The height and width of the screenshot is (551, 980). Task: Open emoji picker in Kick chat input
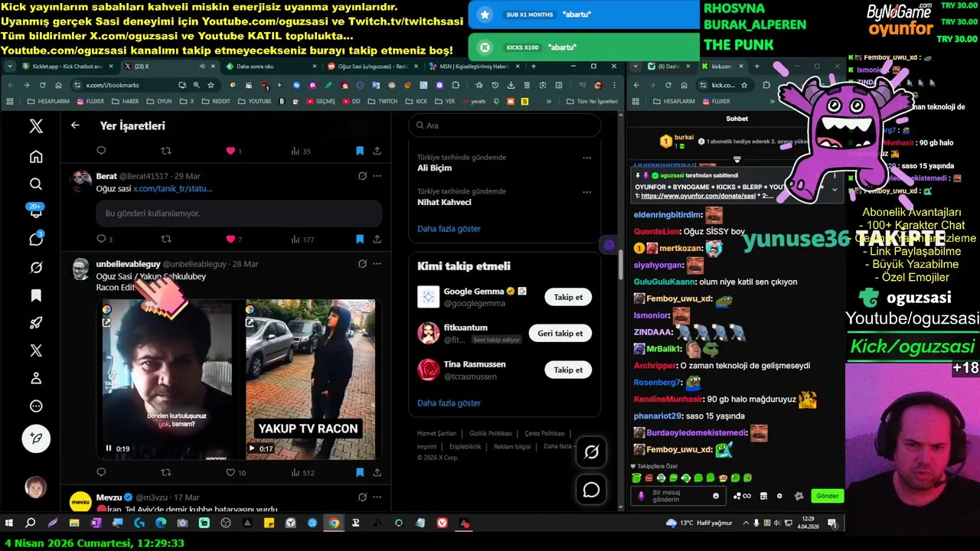pyautogui.click(x=716, y=496)
